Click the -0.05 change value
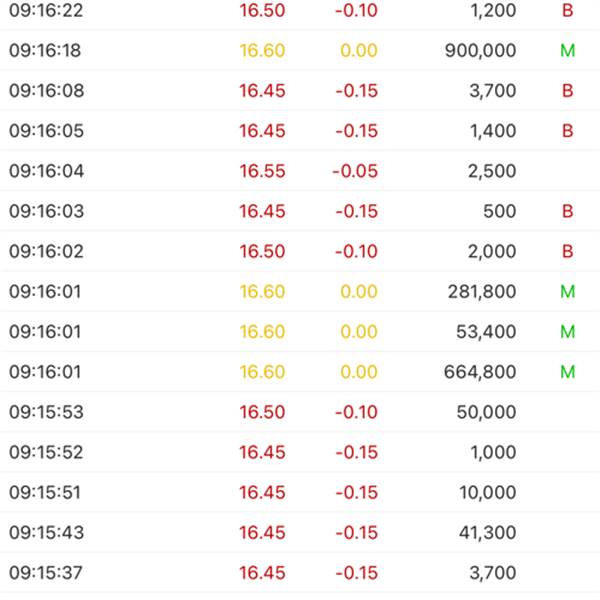 coord(355,171)
